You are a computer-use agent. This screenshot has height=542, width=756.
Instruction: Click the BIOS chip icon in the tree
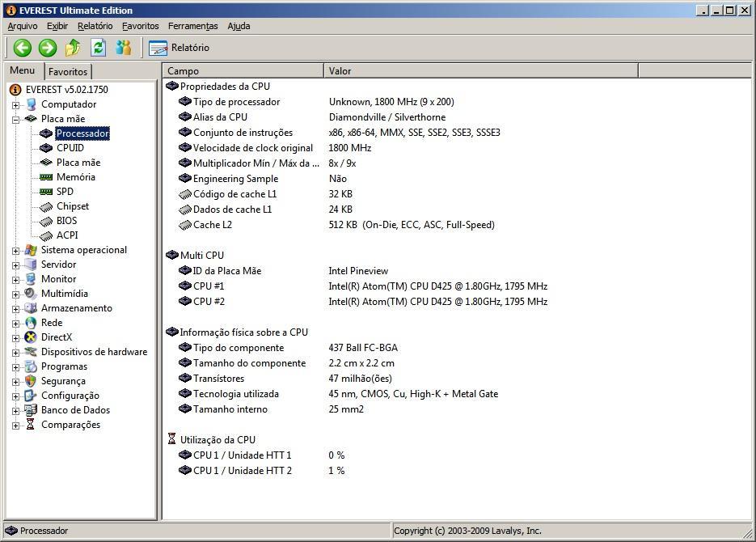[x=46, y=222]
